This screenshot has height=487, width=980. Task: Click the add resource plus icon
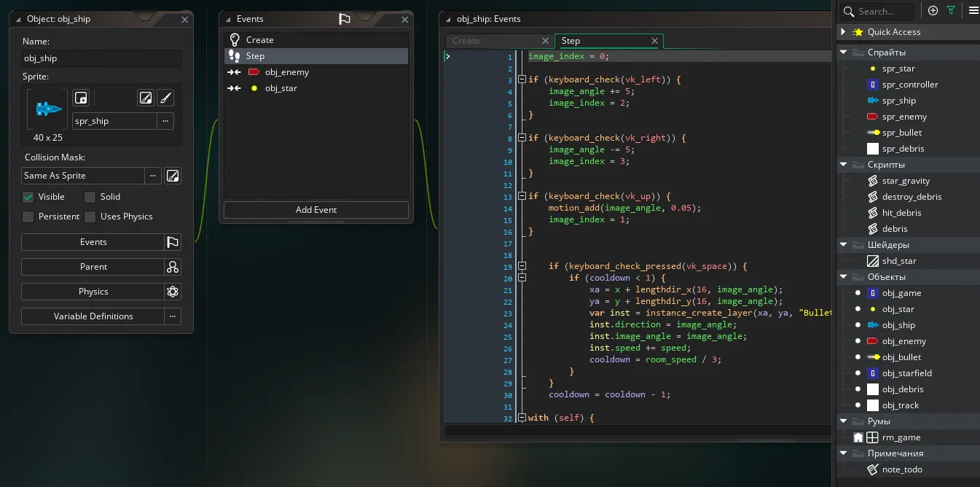933,11
